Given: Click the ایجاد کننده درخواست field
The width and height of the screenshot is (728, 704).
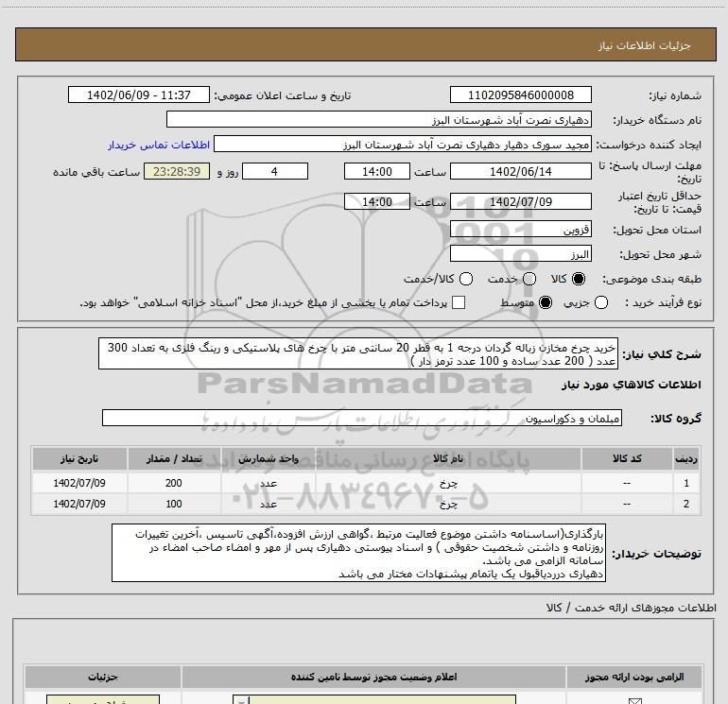Looking at the screenshot, I should pos(403,144).
